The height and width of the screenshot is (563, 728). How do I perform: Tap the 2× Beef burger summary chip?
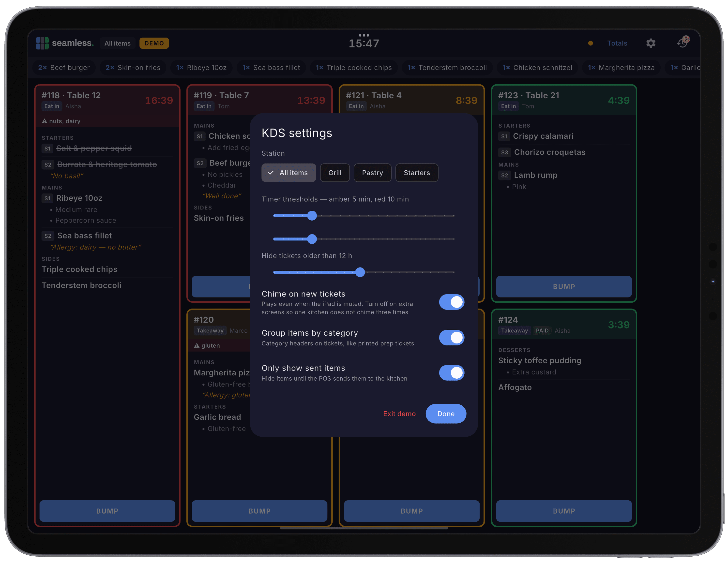click(x=64, y=68)
